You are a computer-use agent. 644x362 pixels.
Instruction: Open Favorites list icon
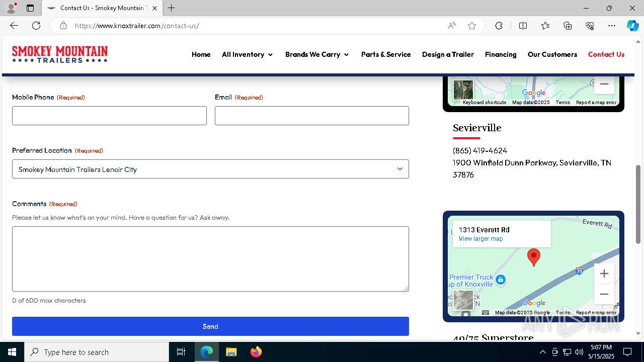coord(545,26)
